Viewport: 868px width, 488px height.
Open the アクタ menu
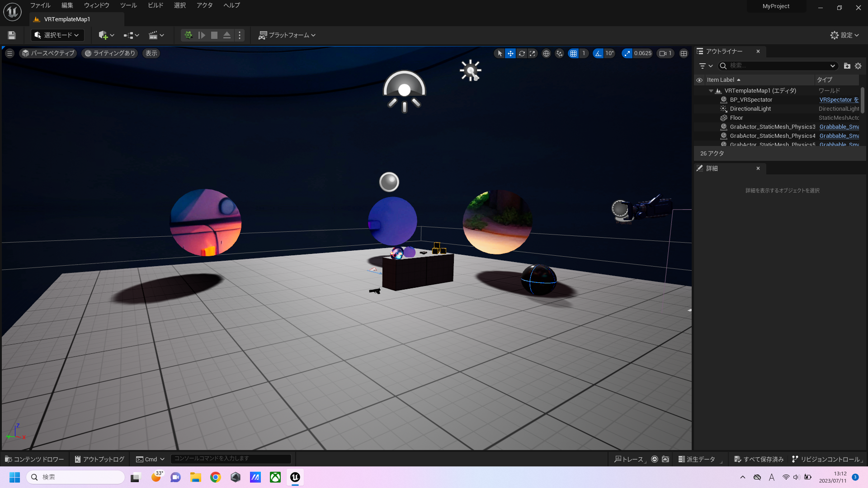pos(204,5)
